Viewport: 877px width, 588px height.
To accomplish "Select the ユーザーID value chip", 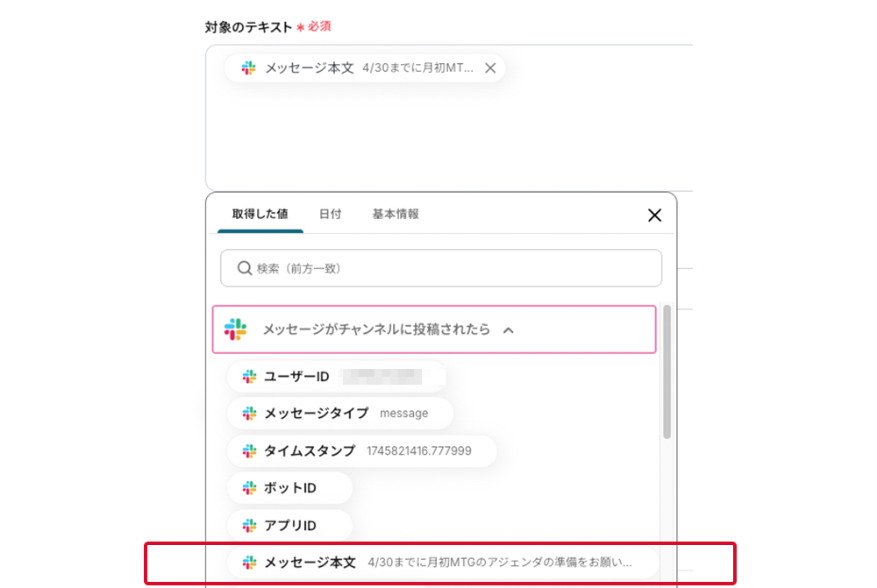I will coord(336,377).
